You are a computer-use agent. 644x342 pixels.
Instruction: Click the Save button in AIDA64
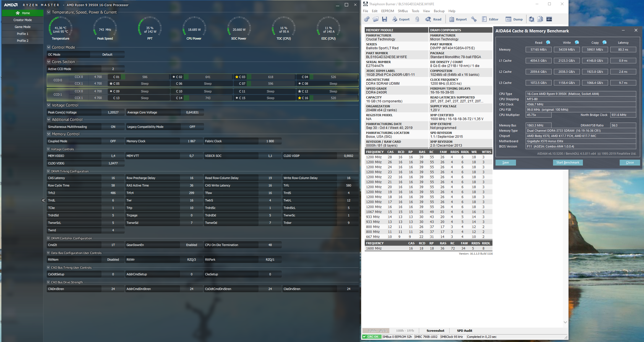pos(505,162)
